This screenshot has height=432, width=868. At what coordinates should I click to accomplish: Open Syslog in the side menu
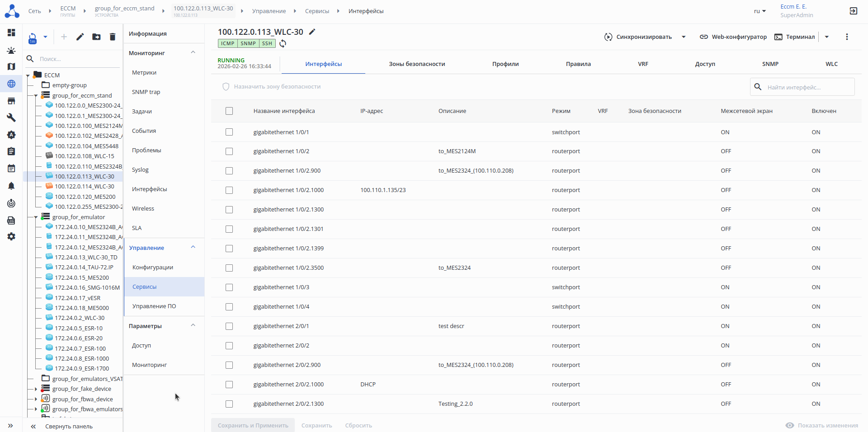[140, 169]
